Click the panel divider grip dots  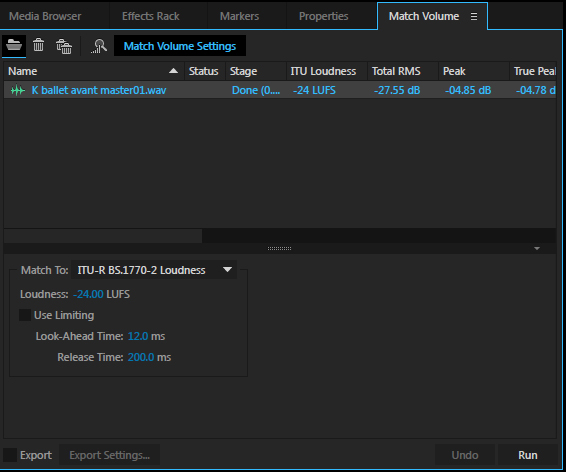point(279,248)
